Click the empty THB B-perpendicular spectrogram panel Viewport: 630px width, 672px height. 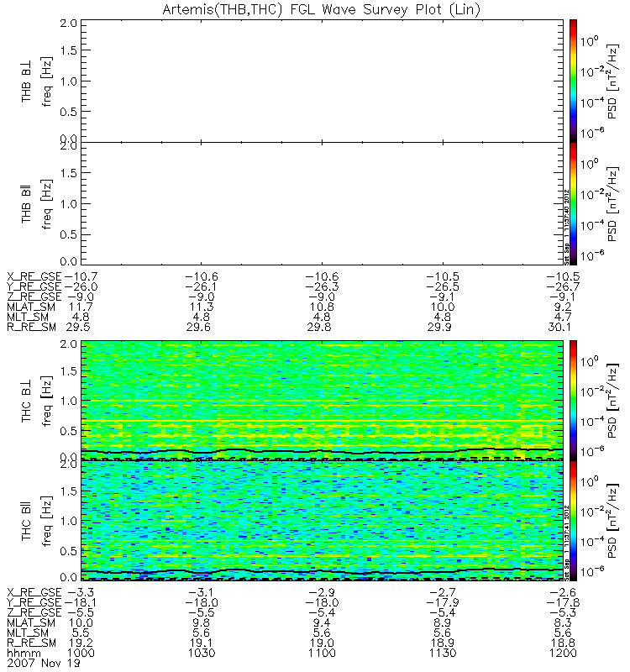point(322,81)
